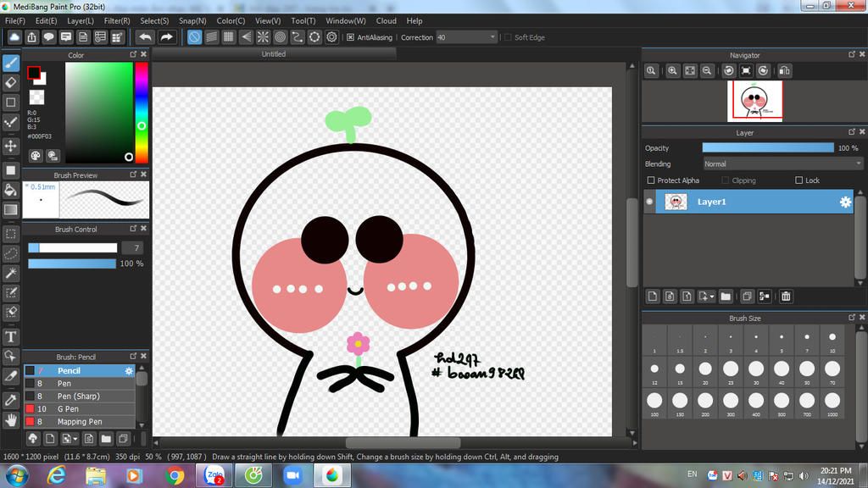This screenshot has height=488, width=868.
Task: Turn on the grid snap guide
Action: pos(229,37)
